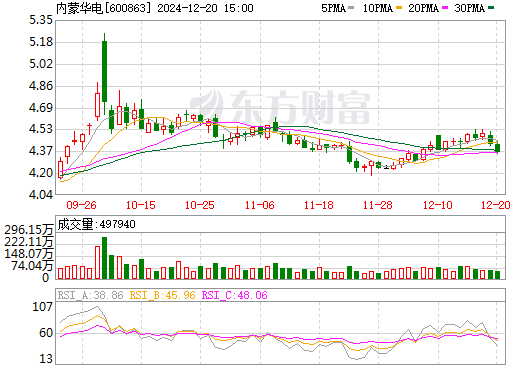The width and height of the screenshot is (520, 365).
Task: Click the 74.04万 volume axis label
Action: [32, 266]
